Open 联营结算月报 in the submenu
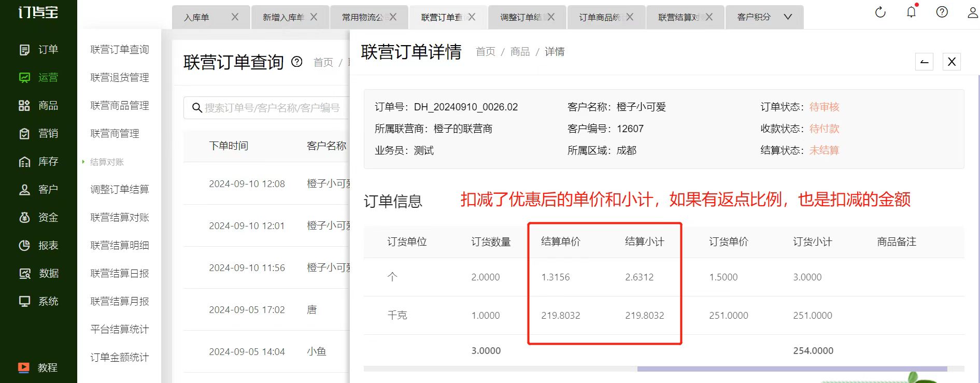 pyautogui.click(x=120, y=302)
